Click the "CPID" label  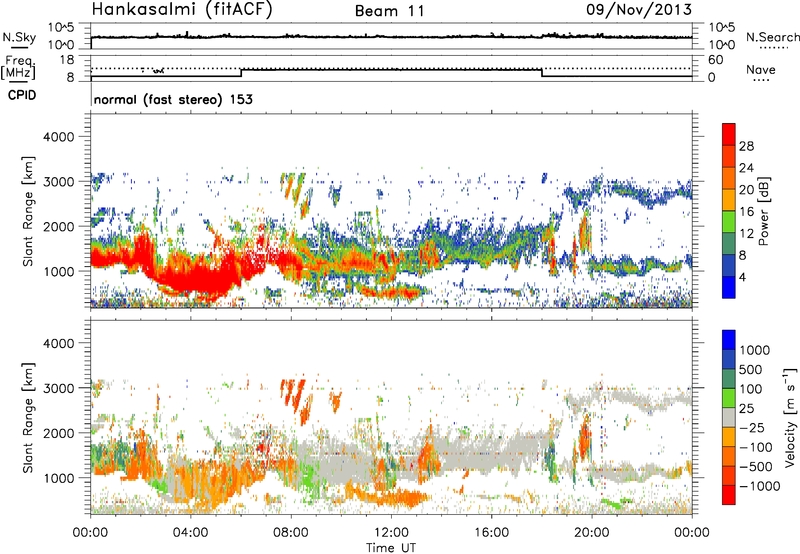[22, 95]
